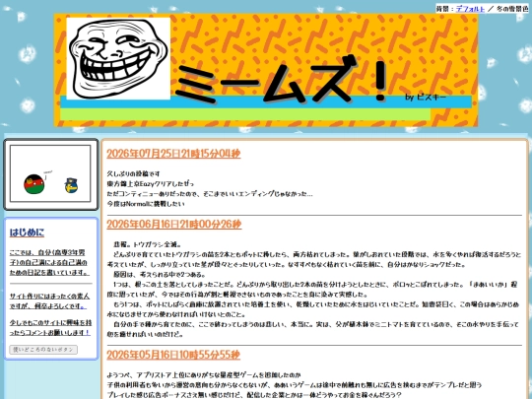Viewport: 532px width, 399px height.
Task: Click the paragraph starting '1つは、根っこの土を'
Action: [x=312, y=290]
